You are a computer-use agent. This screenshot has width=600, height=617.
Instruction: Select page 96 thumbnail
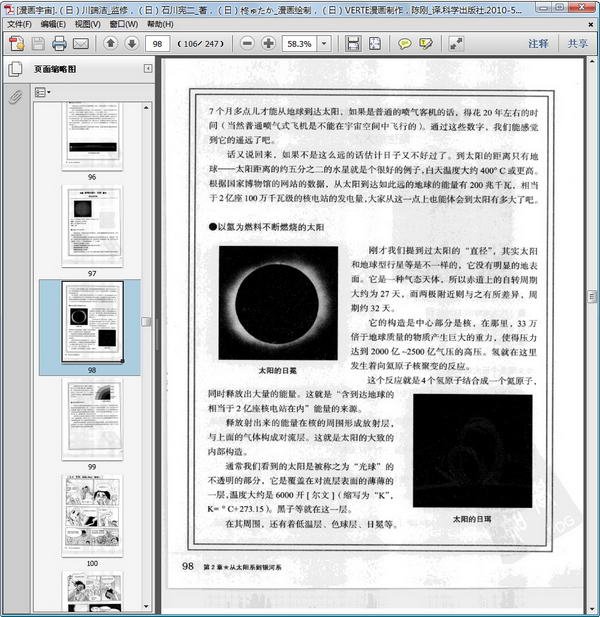click(92, 137)
